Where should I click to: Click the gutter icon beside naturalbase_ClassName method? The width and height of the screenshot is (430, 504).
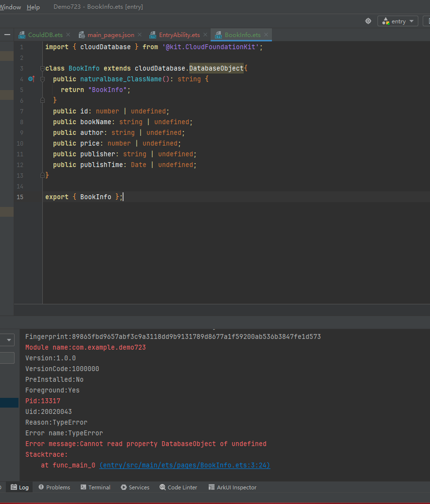(31, 79)
